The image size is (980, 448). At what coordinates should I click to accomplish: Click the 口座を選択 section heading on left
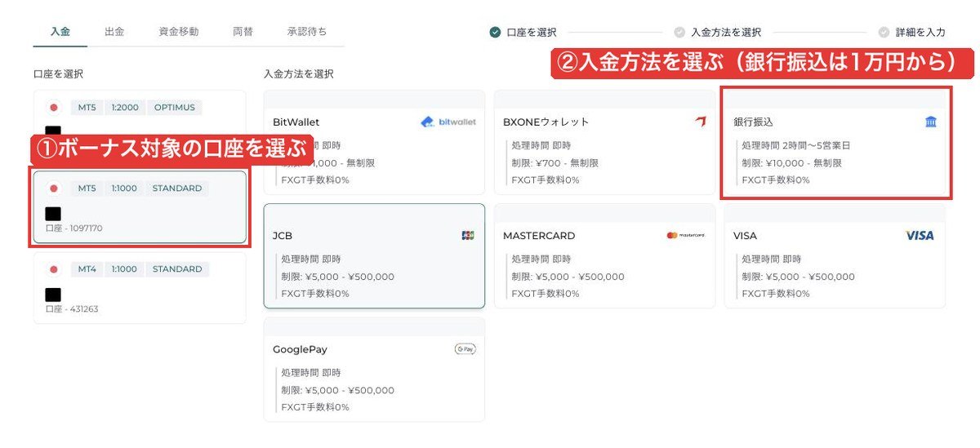point(58,73)
